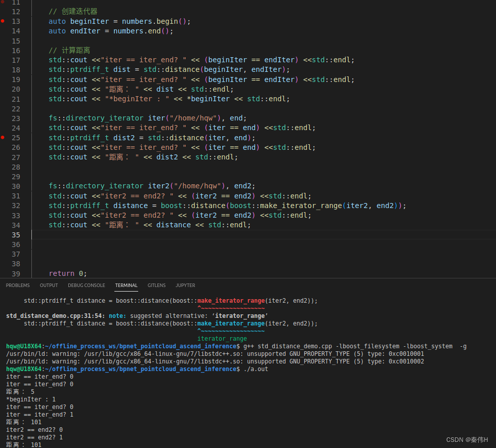Click 'boost::make_iterator_range' on line 32

click(286, 206)
